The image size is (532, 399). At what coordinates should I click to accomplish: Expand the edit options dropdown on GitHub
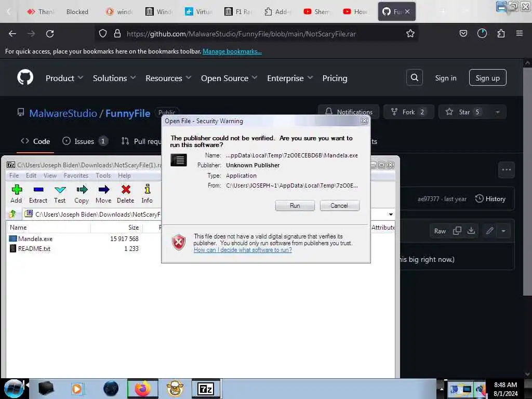pos(503,231)
